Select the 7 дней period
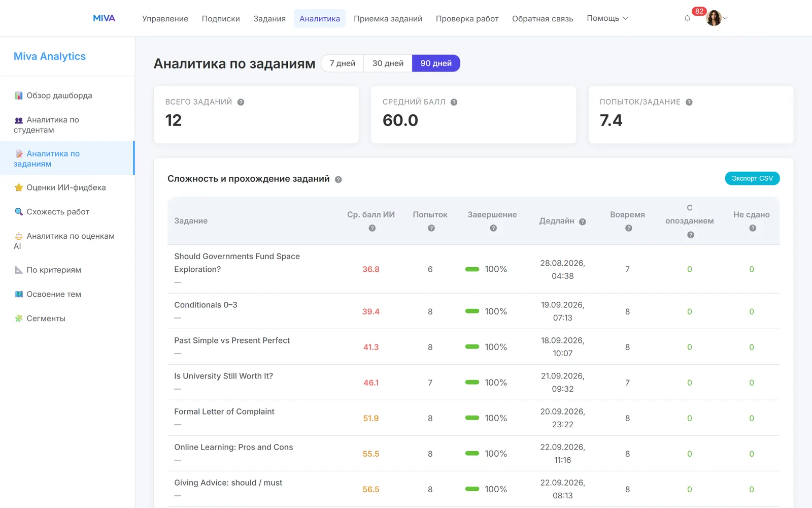812x508 pixels. pos(343,63)
